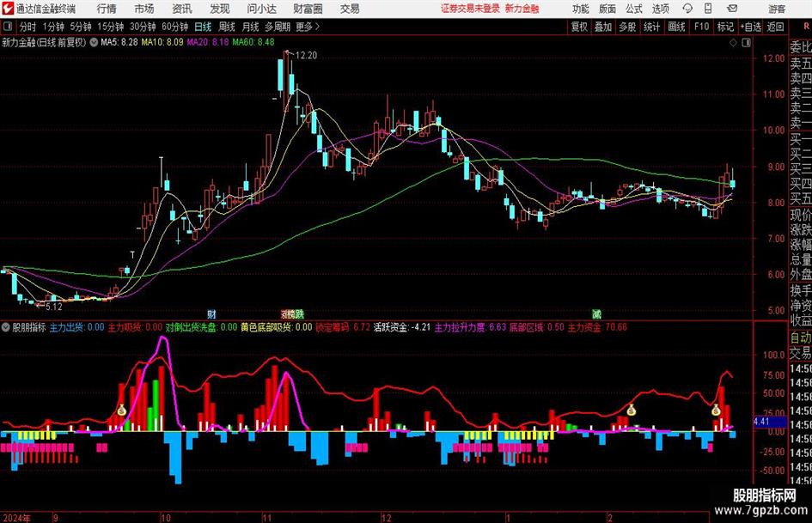812x523 pixels.
Task: Click the 叠加 overlay button
Action: [x=603, y=27]
